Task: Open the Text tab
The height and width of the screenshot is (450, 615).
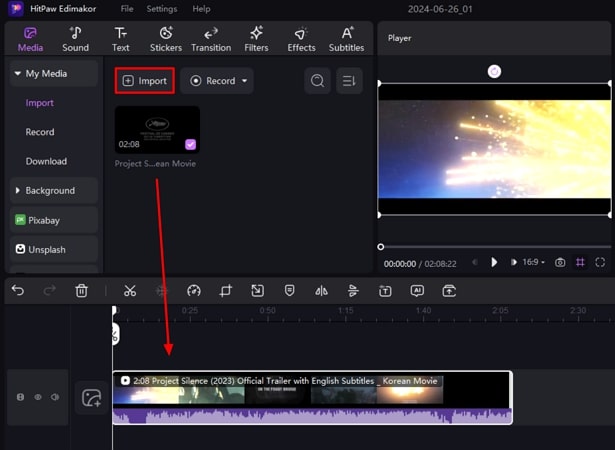Action: click(x=120, y=39)
